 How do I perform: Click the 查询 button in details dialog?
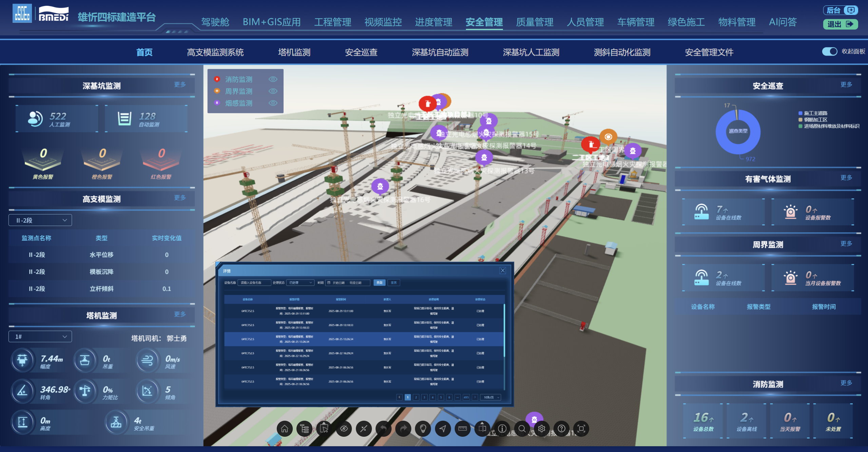pos(379,283)
